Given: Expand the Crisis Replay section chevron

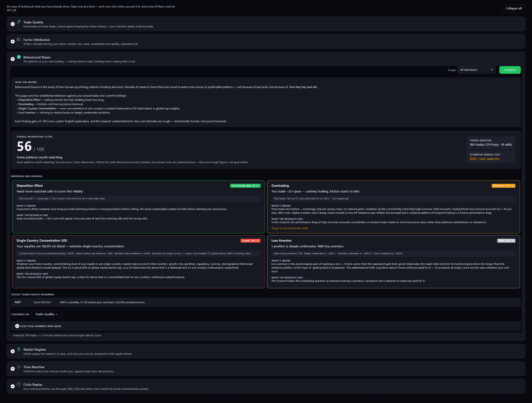Looking at the screenshot, I should [13, 386].
